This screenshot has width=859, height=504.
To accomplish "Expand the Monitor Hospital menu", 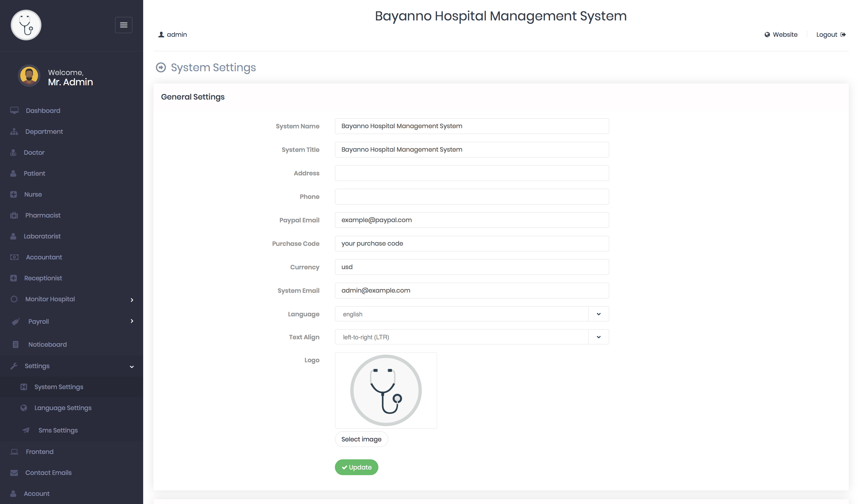I will coord(72,299).
